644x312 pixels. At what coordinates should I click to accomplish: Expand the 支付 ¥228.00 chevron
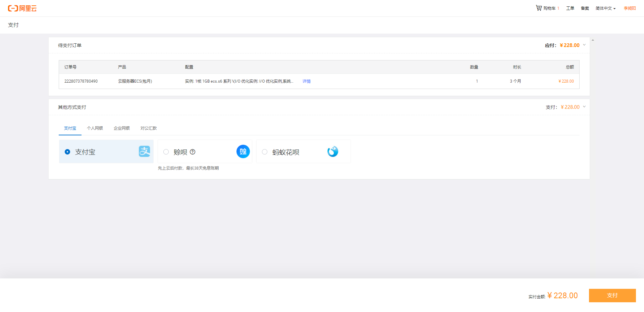[584, 107]
